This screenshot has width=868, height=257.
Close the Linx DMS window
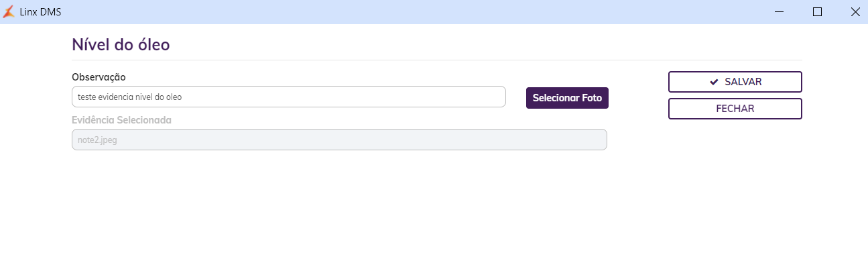(855, 11)
